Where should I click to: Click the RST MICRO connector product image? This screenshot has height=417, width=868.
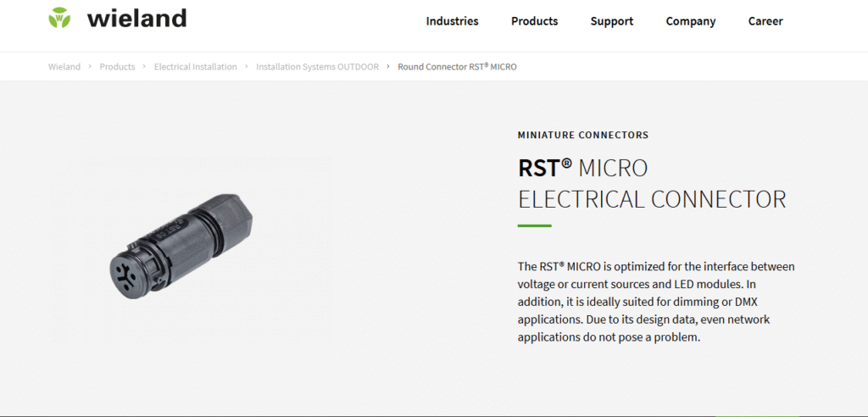(181, 248)
